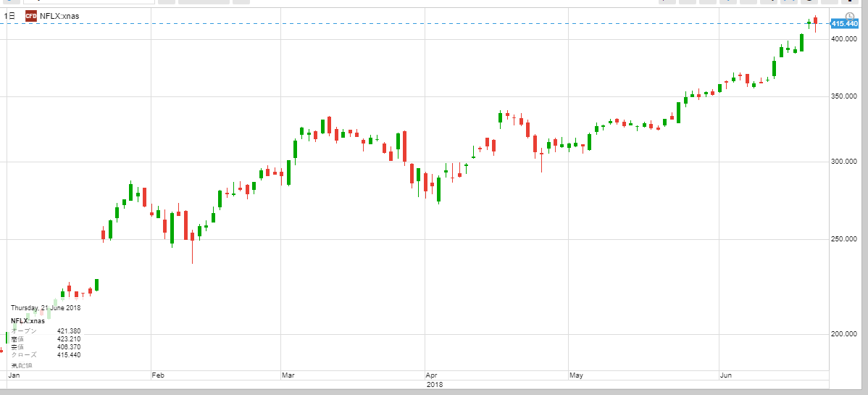868x395 pixels.
Task: Click the 安値 406.370 value
Action: [69, 346]
